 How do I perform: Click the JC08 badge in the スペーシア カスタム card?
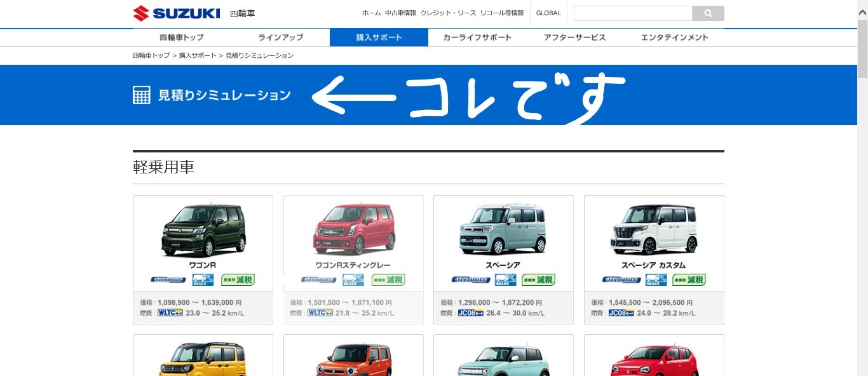621,313
